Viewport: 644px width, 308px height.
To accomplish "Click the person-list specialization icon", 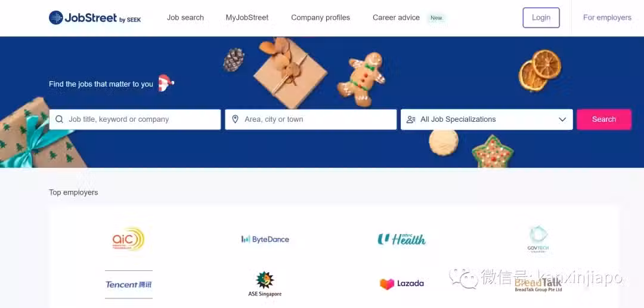I will click(411, 119).
